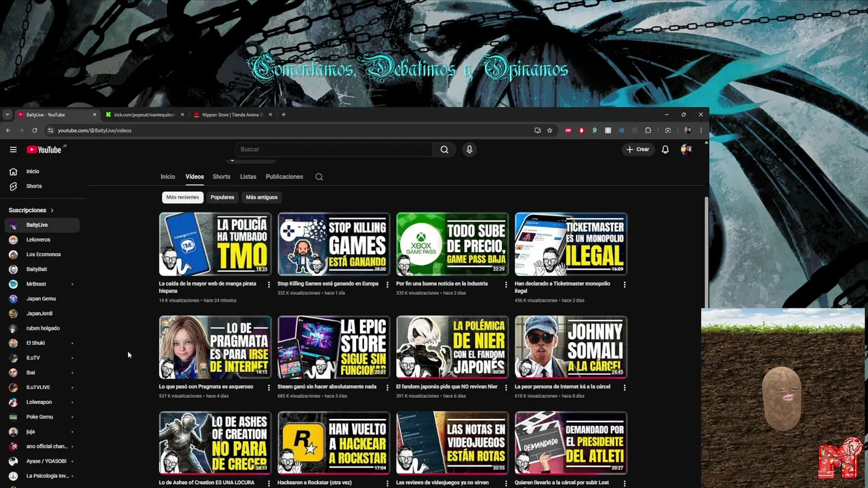Open Chrome three-dot menu
This screenshot has width=868, height=488.
point(701,130)
